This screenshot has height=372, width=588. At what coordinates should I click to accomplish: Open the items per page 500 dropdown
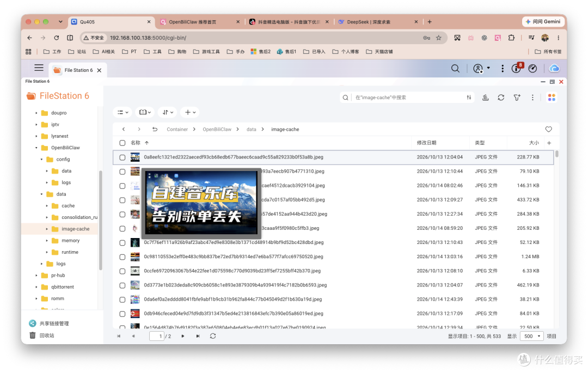(x=532, y=337)
